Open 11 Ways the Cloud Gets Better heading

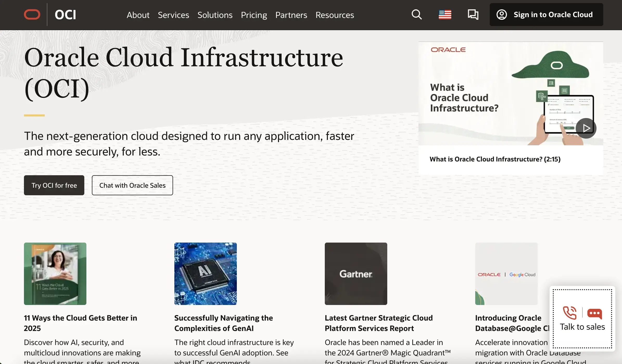(80, 323)
